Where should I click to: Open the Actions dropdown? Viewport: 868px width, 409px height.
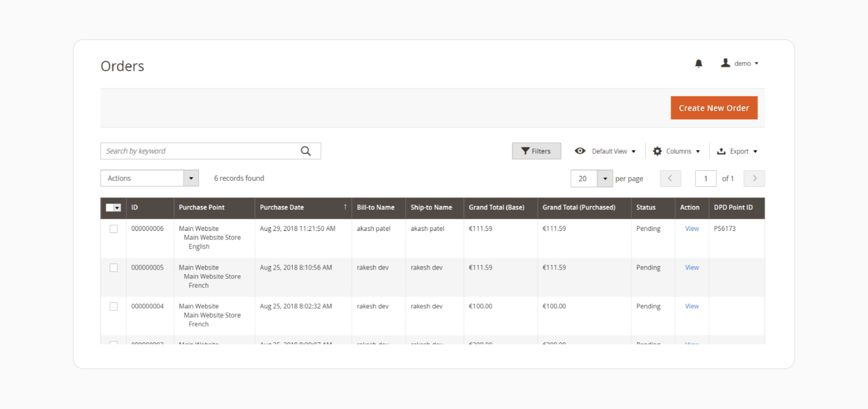149,178
